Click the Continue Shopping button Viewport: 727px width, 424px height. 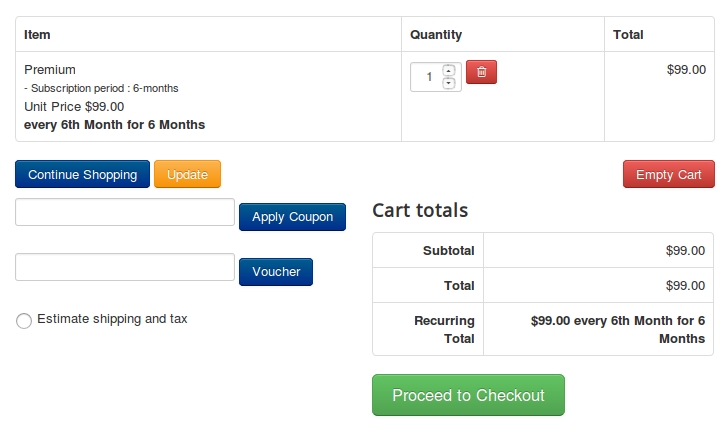click(x=83, y=174)
